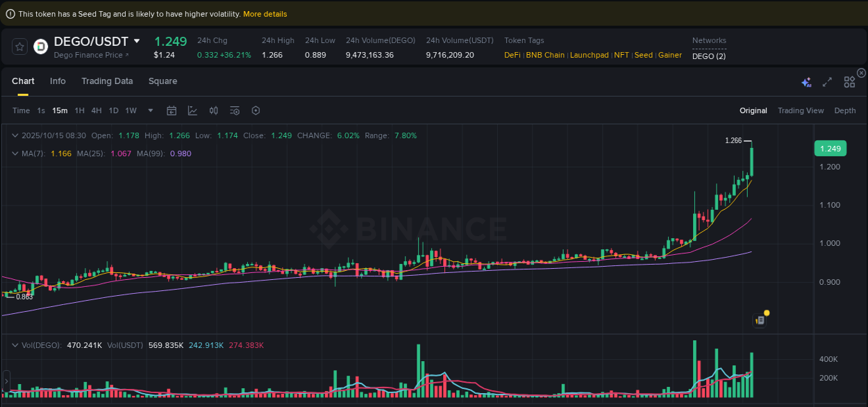Open the DEGO/USDT pair dropdown
This screenshot has height=407, width=868.
(137, 41)
